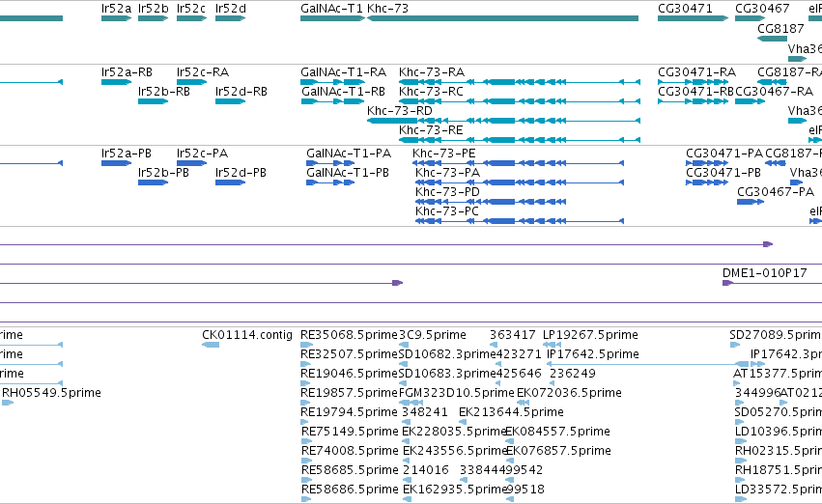Select the GalNAc-T1 gene bar
Screen dimensions: 822x504
click(333, 18)
